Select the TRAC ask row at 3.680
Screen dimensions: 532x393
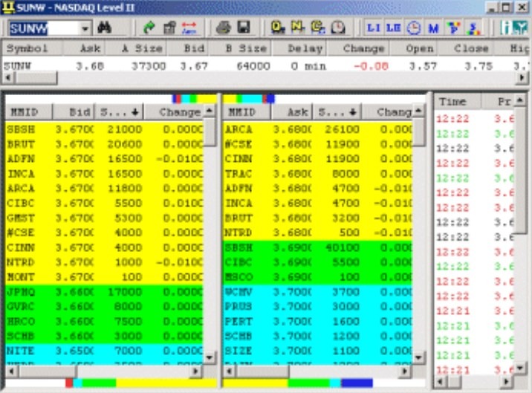[317, 173]
